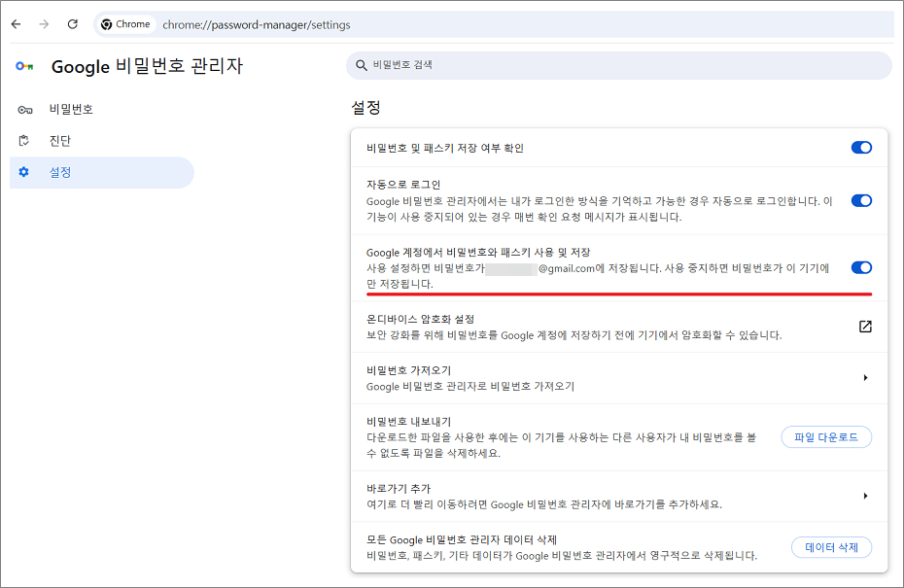Expand 바로가기 추가 arrow

point(865,496)
